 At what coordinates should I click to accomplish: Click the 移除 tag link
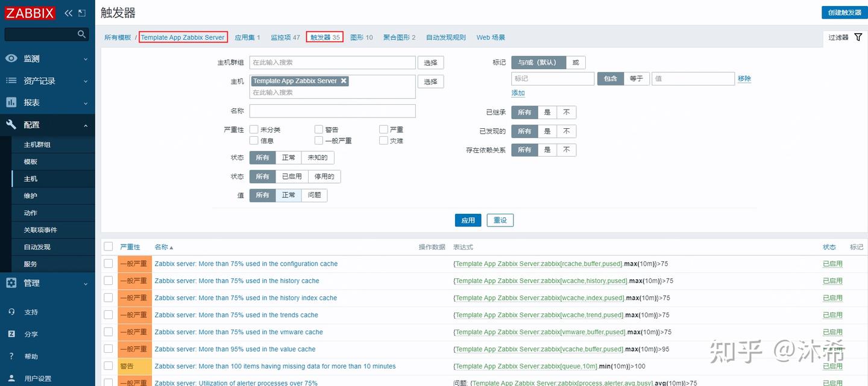[x=744, y=78]
